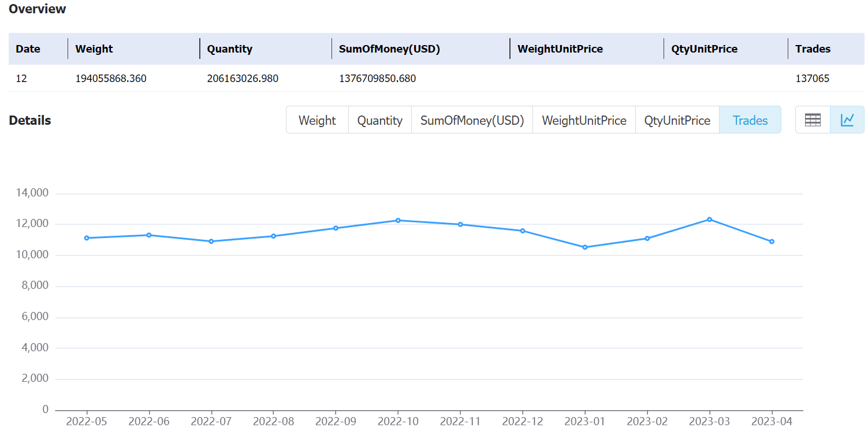Screen dimensions: 868x435
Task: Select the SumOfMoney(USD) tab
Action: coord(472,120)
